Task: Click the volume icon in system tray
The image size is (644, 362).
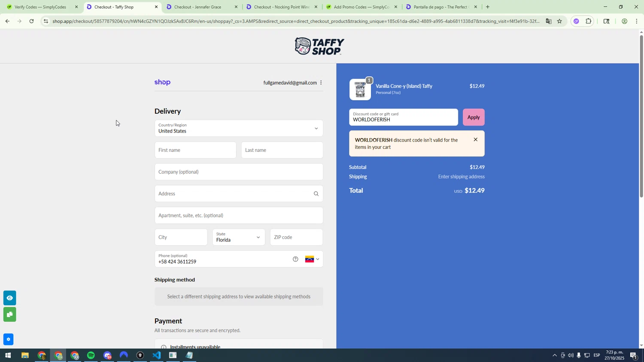Action: click(571, 356)
